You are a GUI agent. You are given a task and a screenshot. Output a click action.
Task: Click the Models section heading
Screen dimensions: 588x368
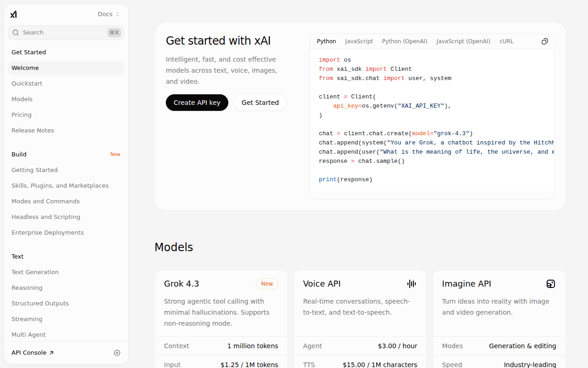click(x=174, y=247)
